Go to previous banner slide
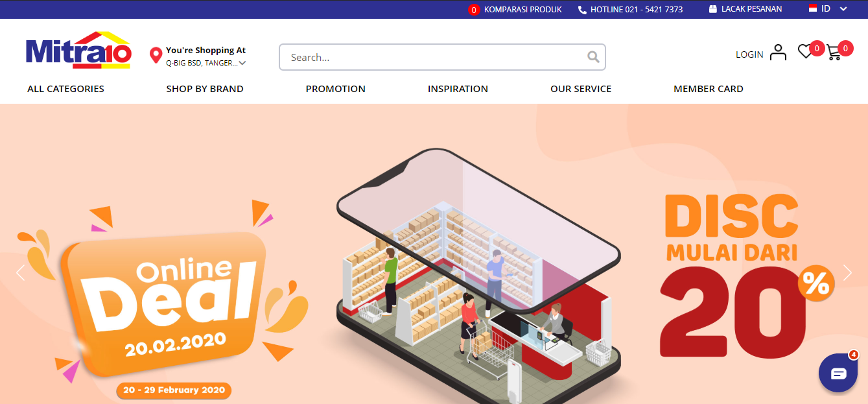This screenshot has width=868, height=404. click(21, 273)
